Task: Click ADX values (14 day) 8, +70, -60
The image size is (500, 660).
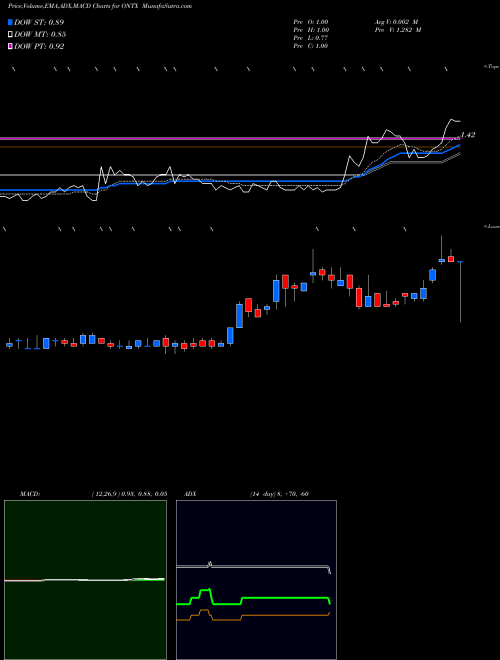Action: pyautogui.click(x=279, y=494)
